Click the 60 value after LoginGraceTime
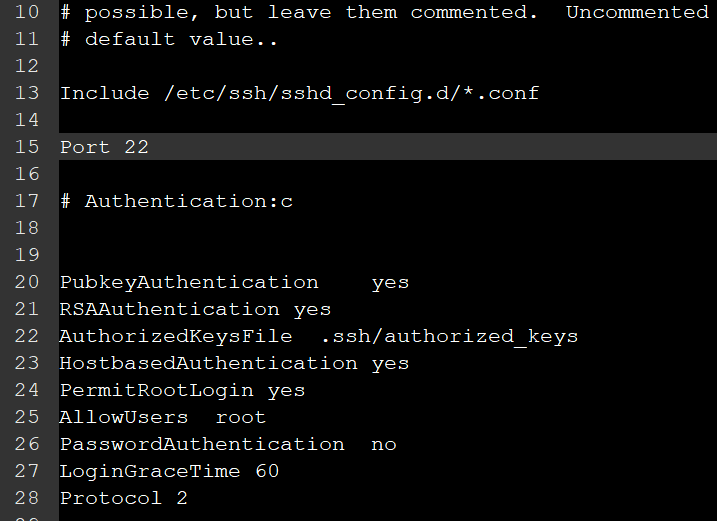The width and height of the screenshot is (717, 521). [267, 471]
